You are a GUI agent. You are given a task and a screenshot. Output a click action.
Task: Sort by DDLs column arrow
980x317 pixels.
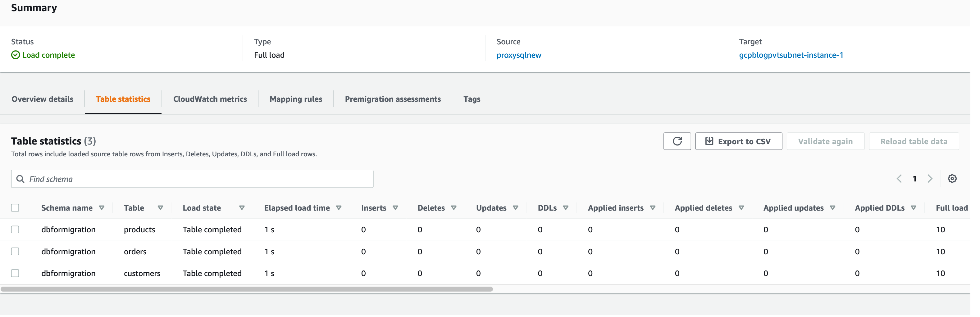[571, 210]
